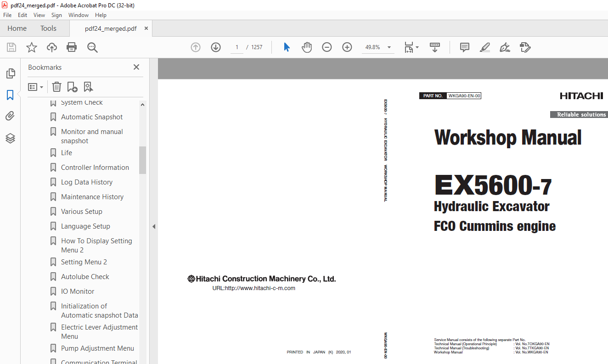The width and height of the screenshot is (608, 364).
Task: Find current bookmark icon
Action: [x=88, y=87]
